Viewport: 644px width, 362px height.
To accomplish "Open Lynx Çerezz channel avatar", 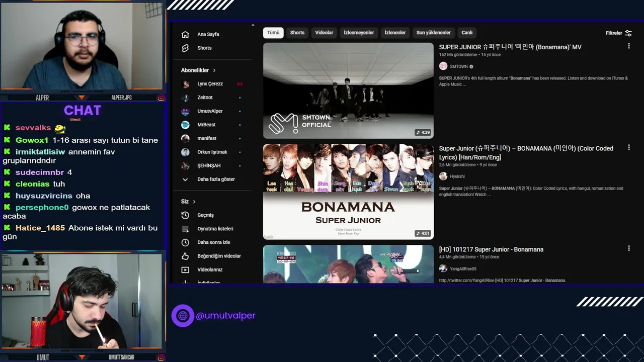I will pyautogui.click(x=186, y=84).
